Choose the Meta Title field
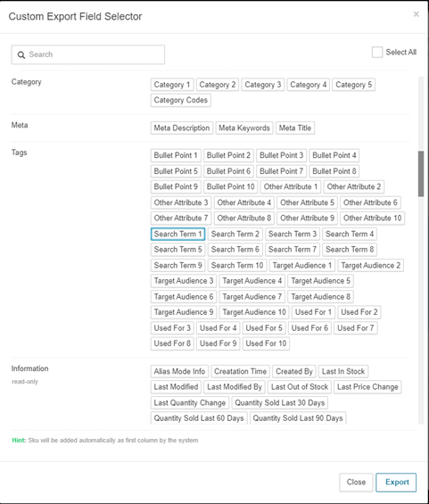The width and height of the screenshot is (429, 504). tap(295, 128)
